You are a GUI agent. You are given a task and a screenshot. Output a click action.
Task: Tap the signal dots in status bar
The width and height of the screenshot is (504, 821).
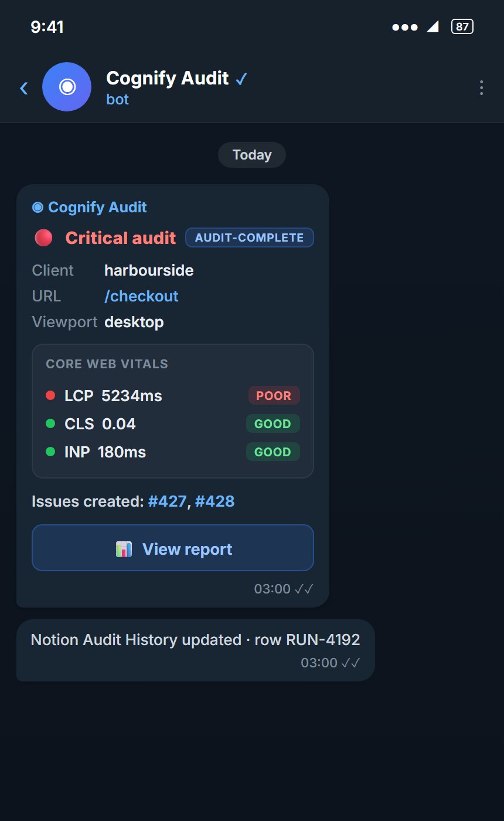pyautogui.click(x=405, y=27)
